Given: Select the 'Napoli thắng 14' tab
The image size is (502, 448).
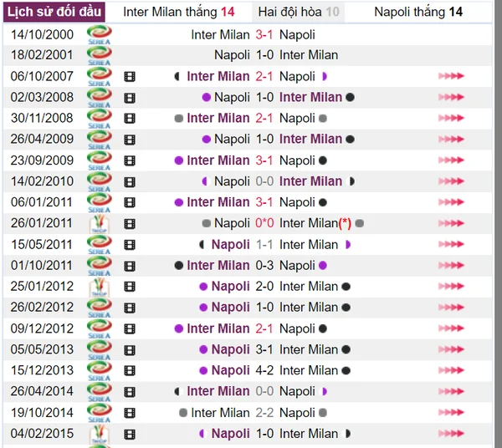Looking at the screenshot, I should tap(418, 12).
